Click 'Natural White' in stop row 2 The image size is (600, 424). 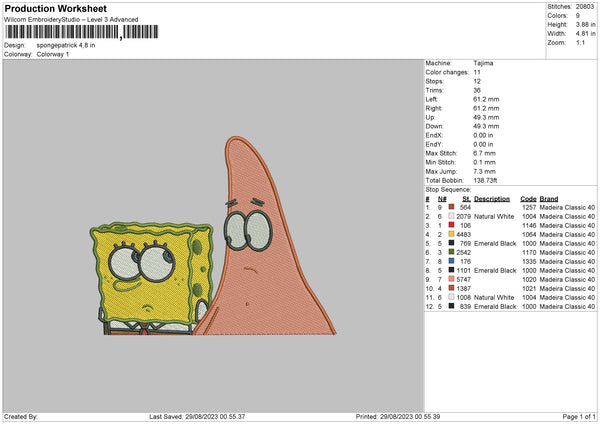[494, 216]
